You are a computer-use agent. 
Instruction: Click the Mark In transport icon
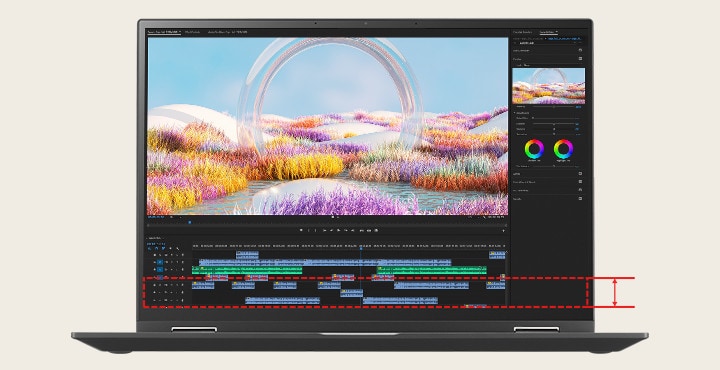pyautogui.click(x=308, y=230)
